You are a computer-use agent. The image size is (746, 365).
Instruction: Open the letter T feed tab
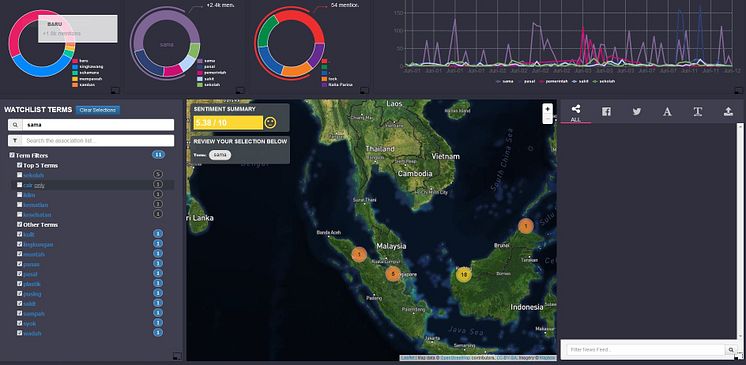click(697, 112)
